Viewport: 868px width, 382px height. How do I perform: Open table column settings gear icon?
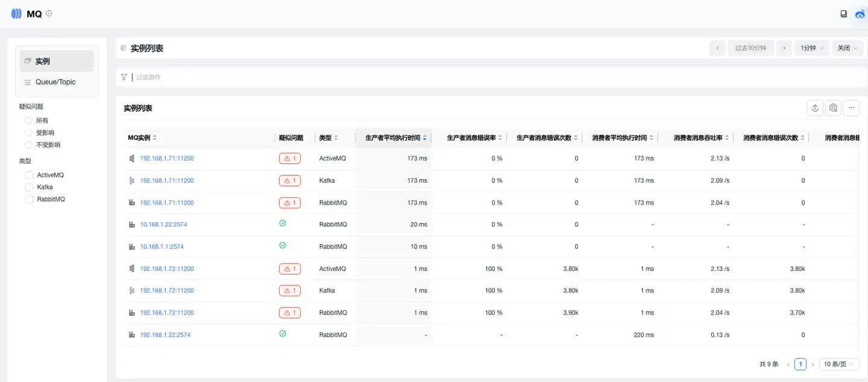(x=833, y=108)
